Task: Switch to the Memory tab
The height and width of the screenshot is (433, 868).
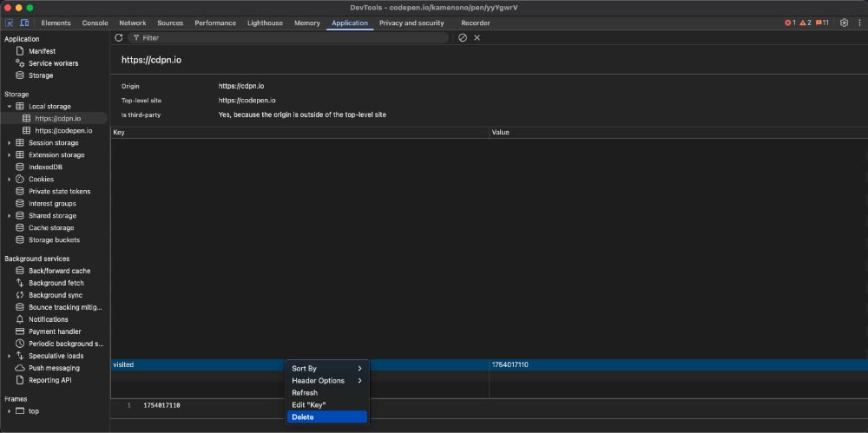Action: (307, 23)
